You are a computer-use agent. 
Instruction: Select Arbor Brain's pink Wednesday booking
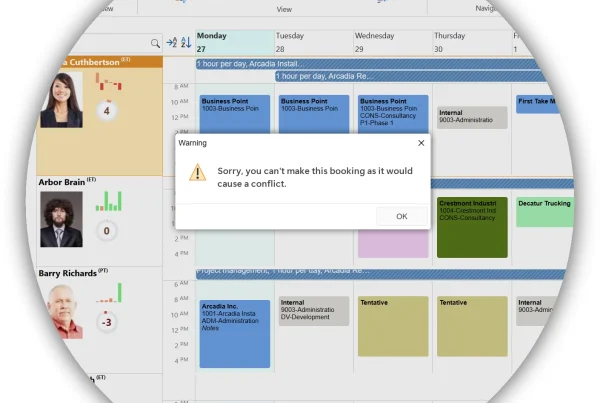[393, 244]
